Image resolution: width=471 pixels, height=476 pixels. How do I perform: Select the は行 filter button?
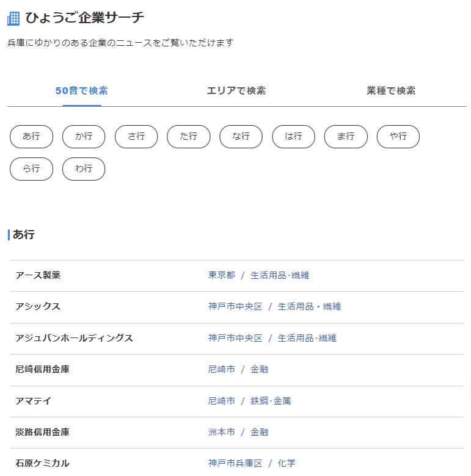click(294, 136)
